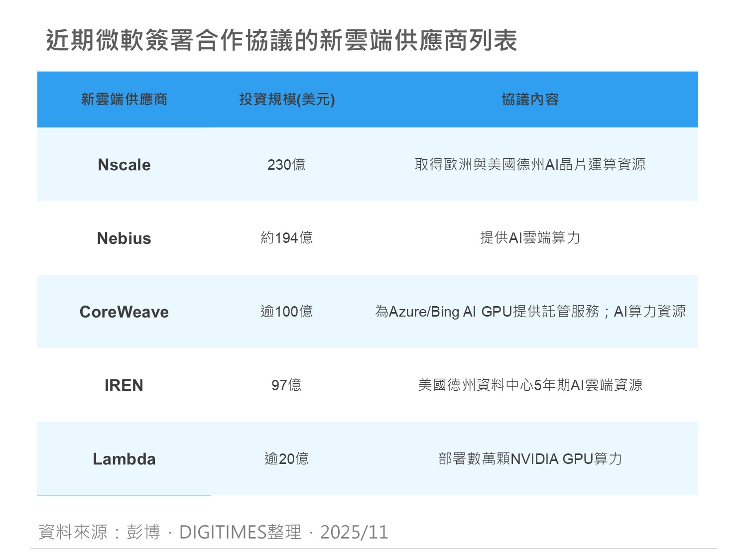Select the 新雲端供應商 column header

(x=124, y=100)
